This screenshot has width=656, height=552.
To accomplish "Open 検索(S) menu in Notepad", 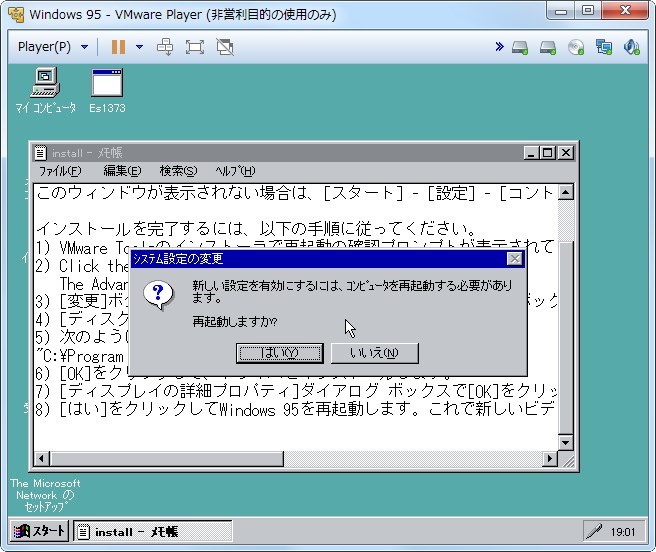I will tap(178, 171).
